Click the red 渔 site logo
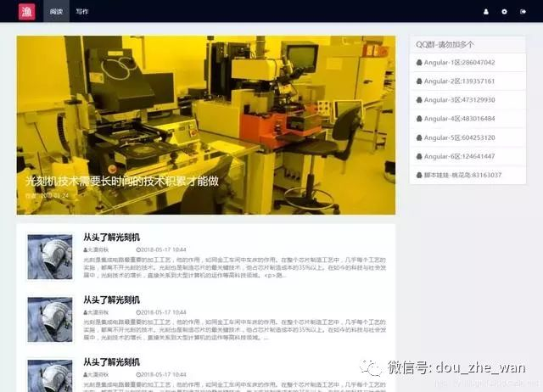 tap(27, 11)
